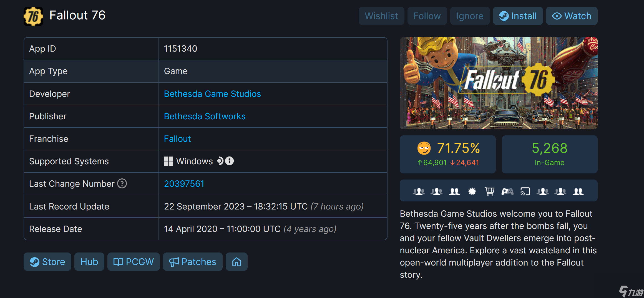This screenshot has width=644, height=298.
Task: Click the App ID row label
Action: [x=42, y=49]
